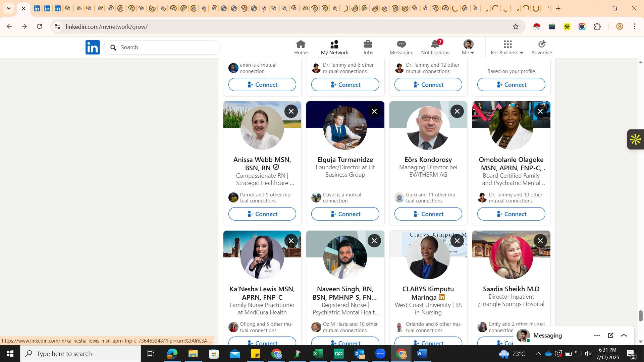
Task: Open the Jobs briefcase icon
Action: click(368, 47)
